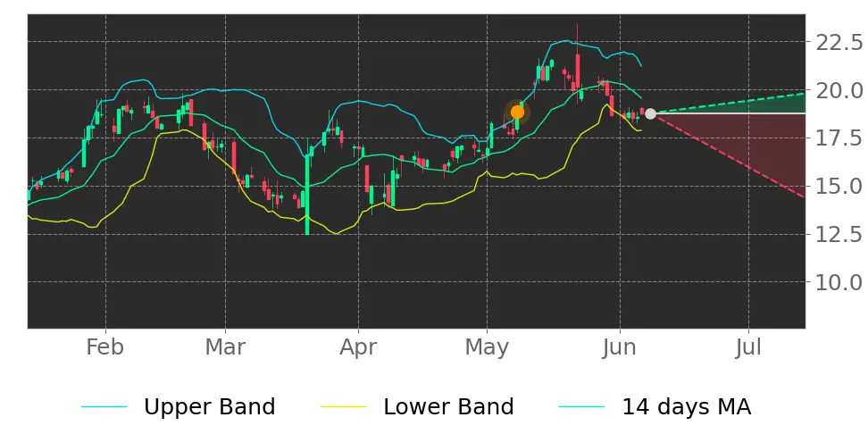This screenshot has height=434, width=868.
Task: Click the Mar axis label
Action: 225,347
